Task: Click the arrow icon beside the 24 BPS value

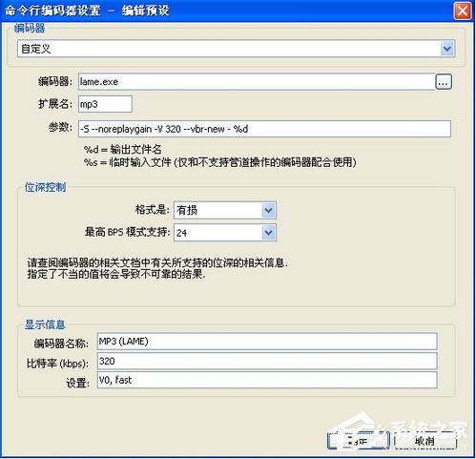Action: pyautogui.click(x=268, y=233)
